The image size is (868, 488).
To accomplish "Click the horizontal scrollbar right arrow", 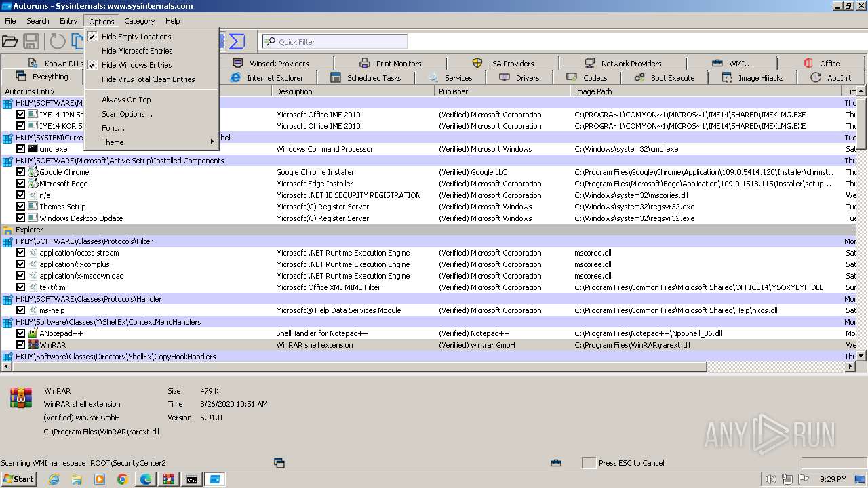I will pos(850,367).
